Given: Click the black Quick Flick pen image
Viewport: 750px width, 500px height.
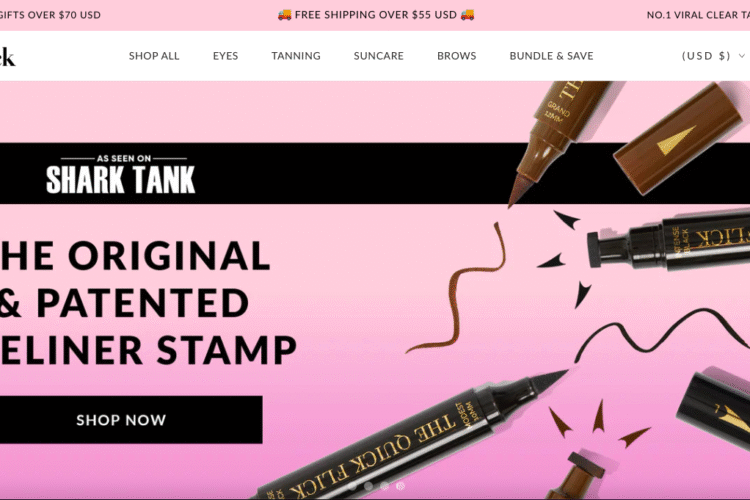Looking at the screenshot, I should pyautogui.click(x=411, y=435).
